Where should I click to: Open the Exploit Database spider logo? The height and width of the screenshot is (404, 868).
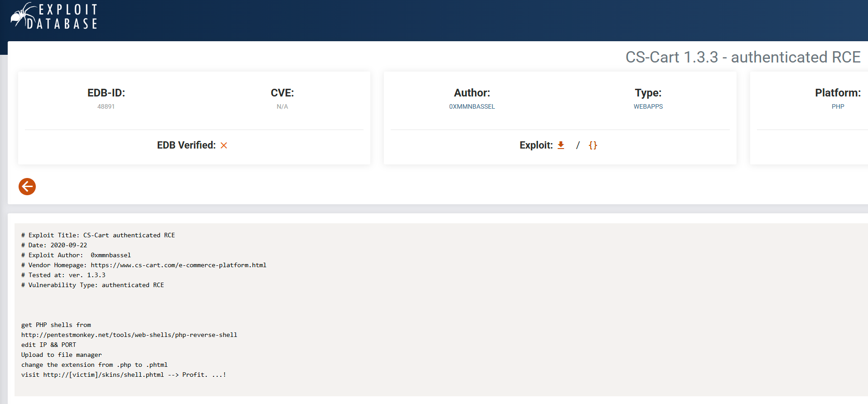[54, 16]
